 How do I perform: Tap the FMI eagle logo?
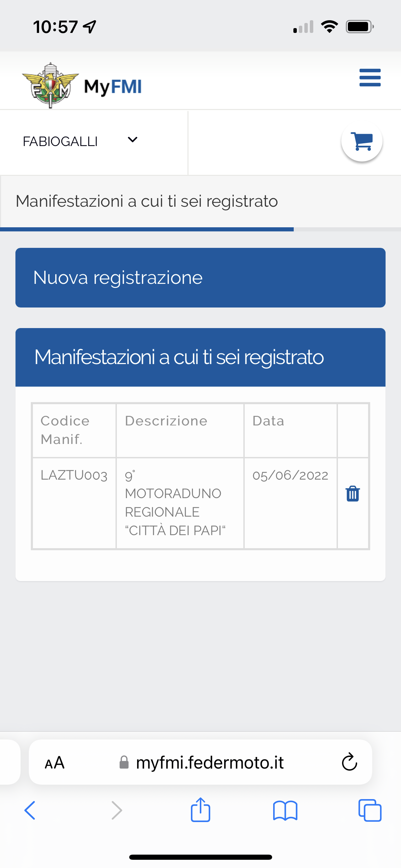point(50,85)
